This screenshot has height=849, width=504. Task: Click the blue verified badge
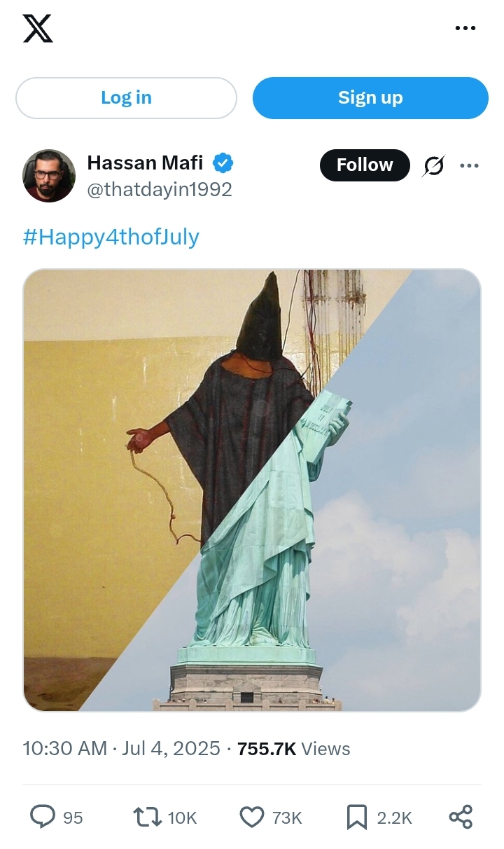[223, 163]
